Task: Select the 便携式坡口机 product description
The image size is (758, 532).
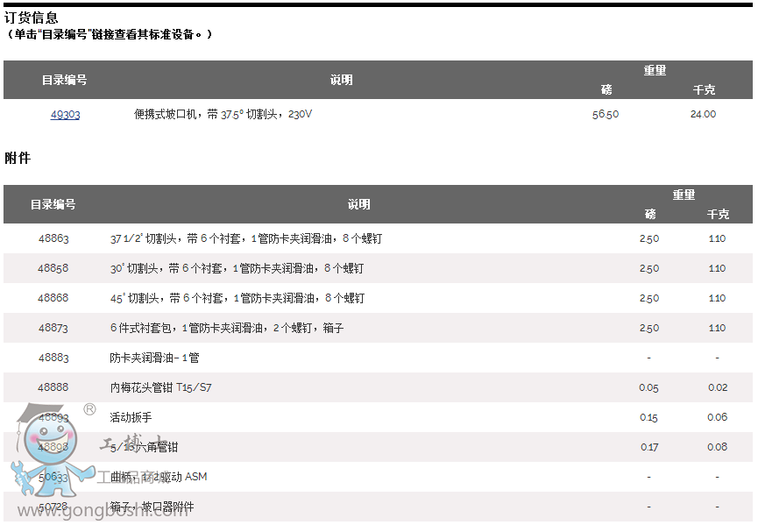Action: [x=223, y=114]
